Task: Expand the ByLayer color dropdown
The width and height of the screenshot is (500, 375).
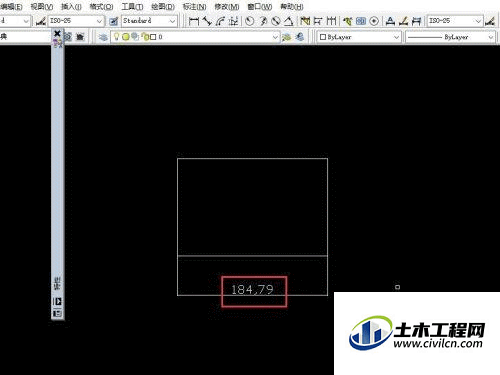Action: coord(396,37)
